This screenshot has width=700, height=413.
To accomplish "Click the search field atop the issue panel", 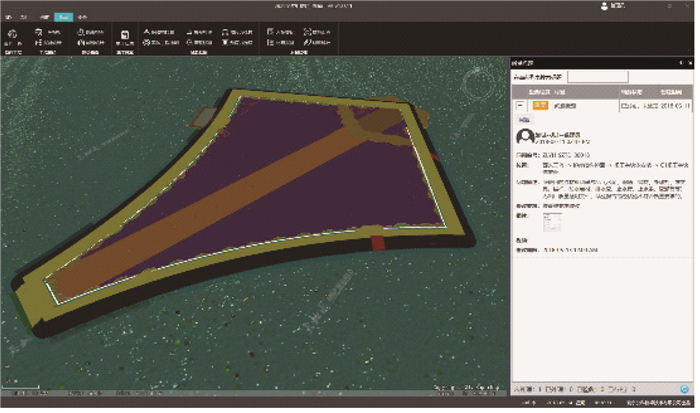I will point(598,75).
